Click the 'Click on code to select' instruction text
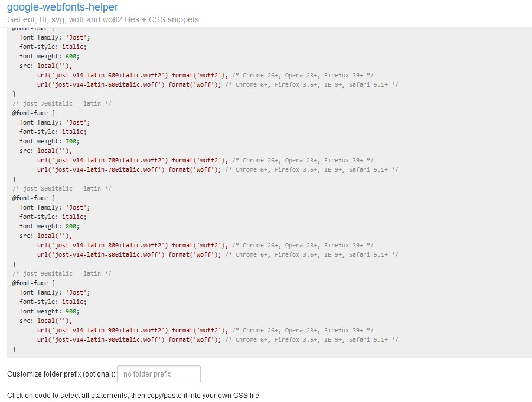The image size is (532, 402). [x=133, y=395]
